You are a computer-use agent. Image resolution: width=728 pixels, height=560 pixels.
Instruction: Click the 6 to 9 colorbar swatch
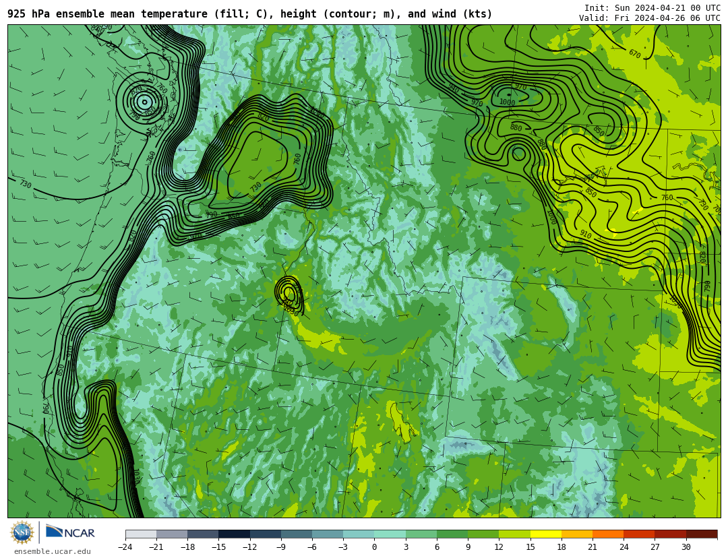tap(452, 534)
